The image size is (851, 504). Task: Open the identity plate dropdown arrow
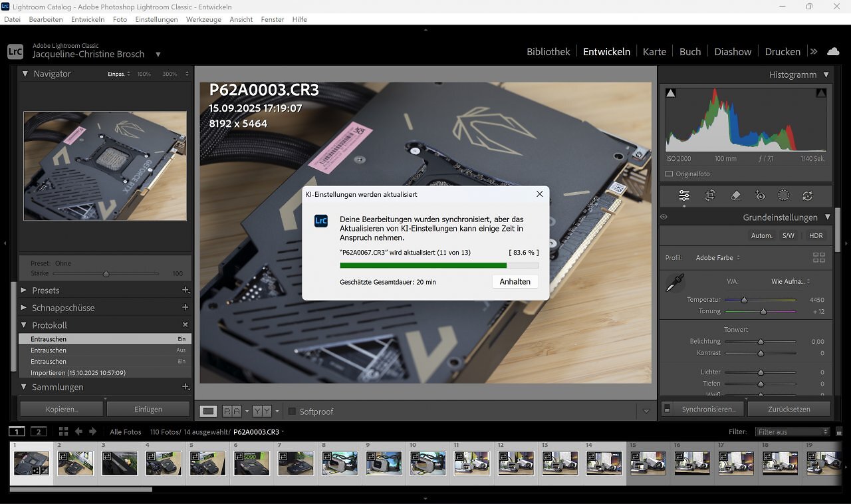point(158,55)
